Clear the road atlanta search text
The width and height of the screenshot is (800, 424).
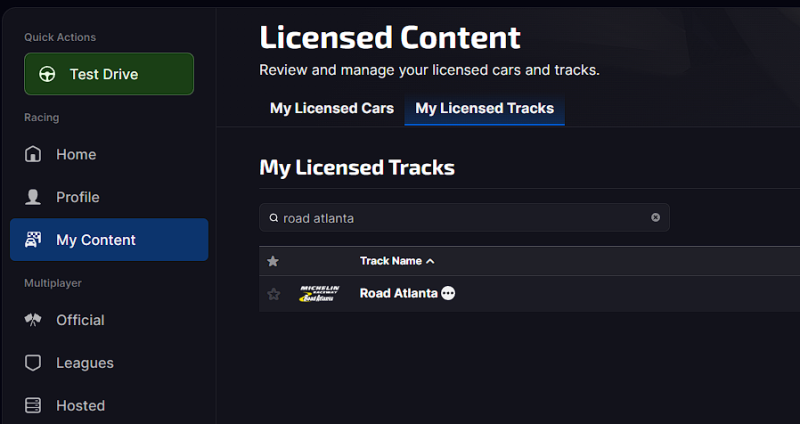pos(656,218)
